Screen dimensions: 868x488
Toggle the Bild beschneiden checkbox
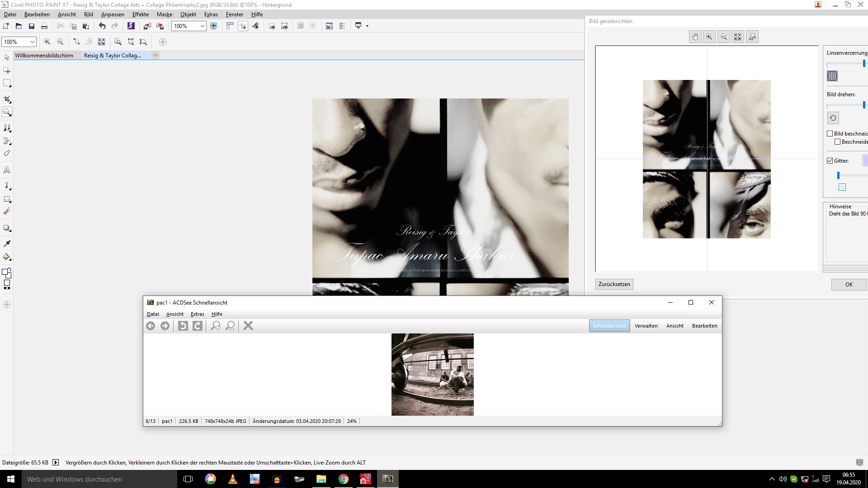(x=830, y=134)
